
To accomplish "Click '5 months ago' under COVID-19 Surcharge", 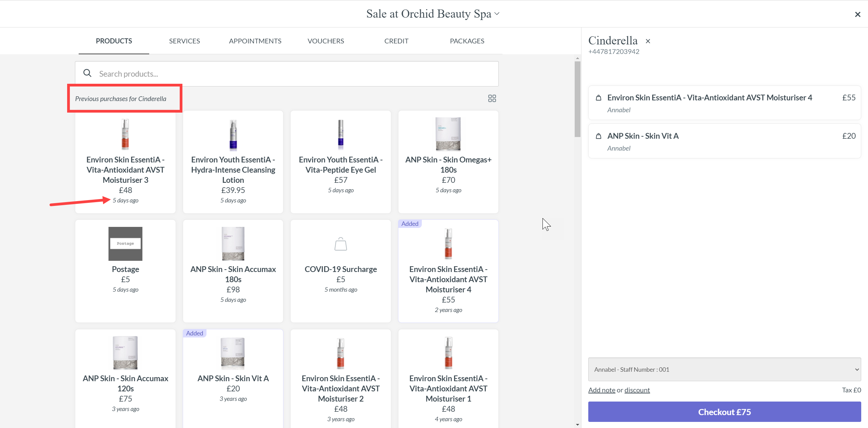I will pyautogui.click(x=340, y=290).
